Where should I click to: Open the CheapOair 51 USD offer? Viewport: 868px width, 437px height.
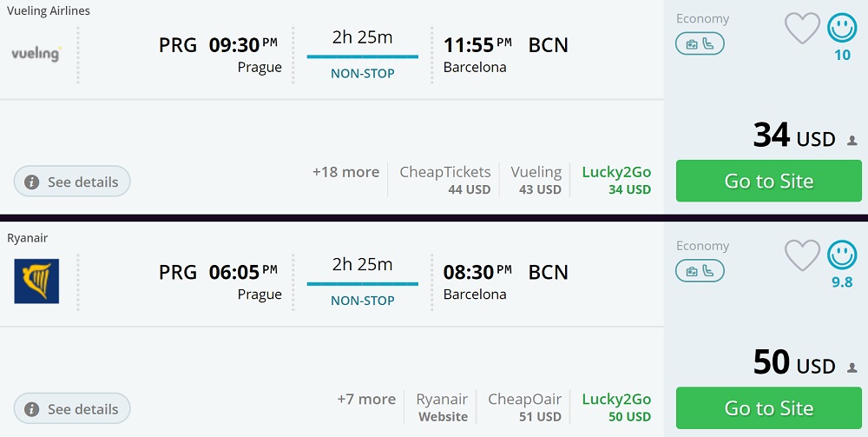[x=524, y=407]
